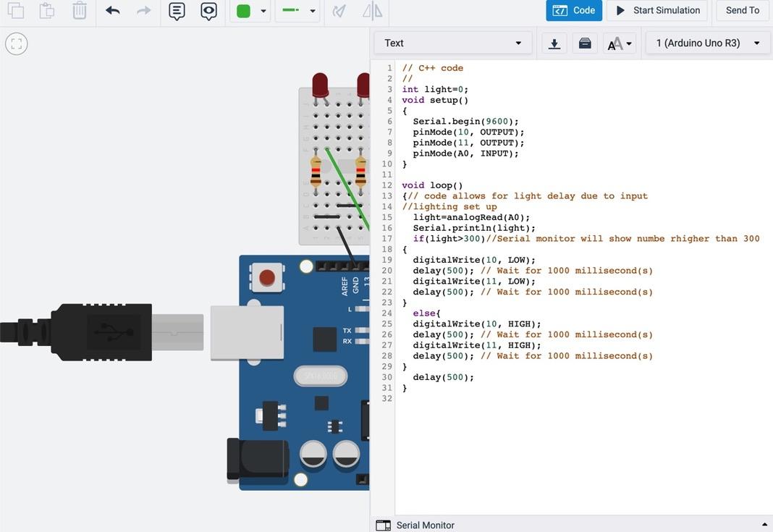Select the black wire to GND
This screenshot has width=773, height=532.
click(346, 245)
